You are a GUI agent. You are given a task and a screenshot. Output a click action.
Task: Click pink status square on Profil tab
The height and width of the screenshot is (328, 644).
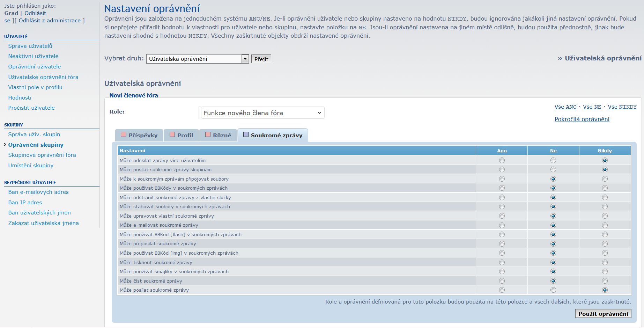coord(172,134)
